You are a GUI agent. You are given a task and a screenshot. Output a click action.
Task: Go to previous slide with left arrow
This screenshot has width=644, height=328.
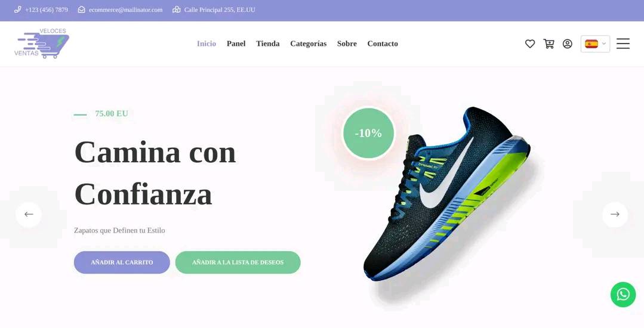pos(29,214)
